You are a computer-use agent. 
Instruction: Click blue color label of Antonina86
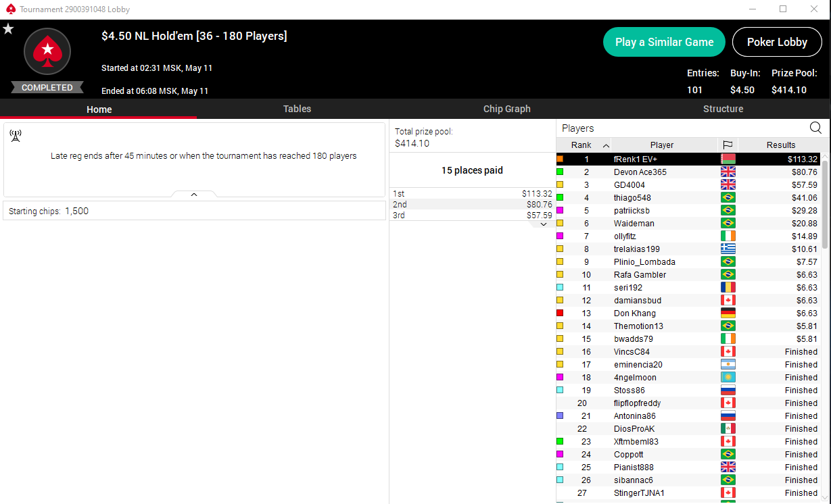point(560,415)
